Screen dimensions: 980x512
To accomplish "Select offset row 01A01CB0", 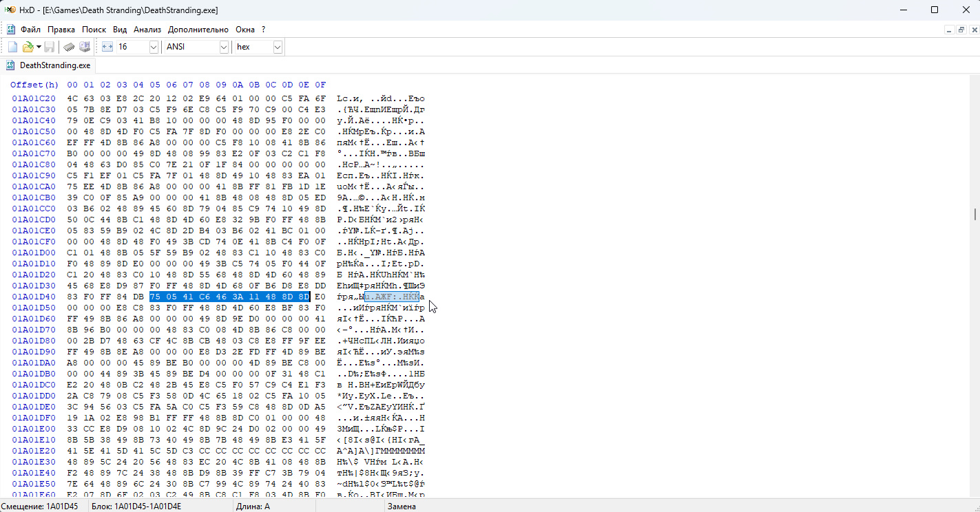I will tap(34, 198).
